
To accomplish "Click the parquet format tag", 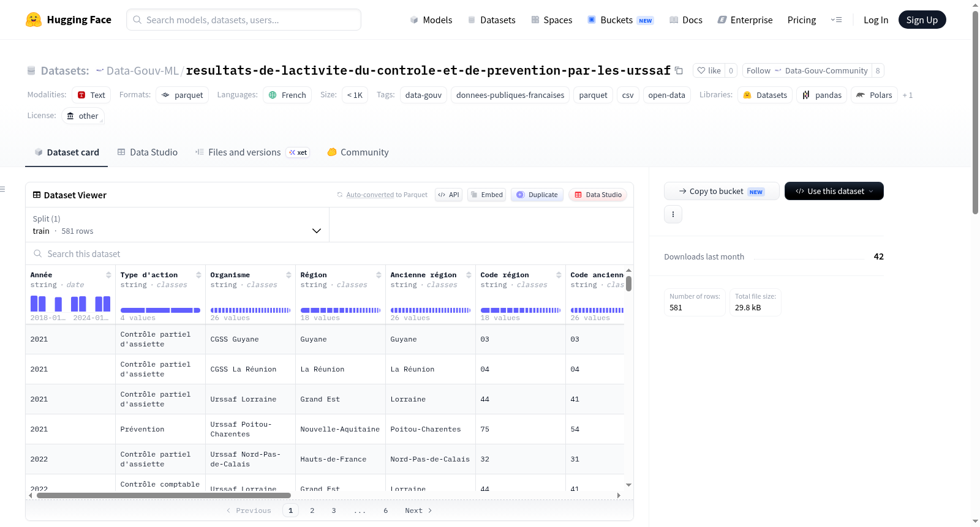I will (182, 95).
